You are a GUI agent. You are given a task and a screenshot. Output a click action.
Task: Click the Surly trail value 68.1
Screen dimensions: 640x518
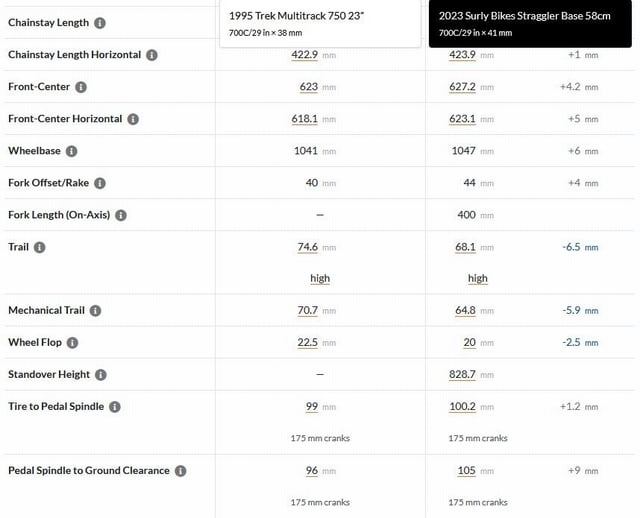click(465, 247)
